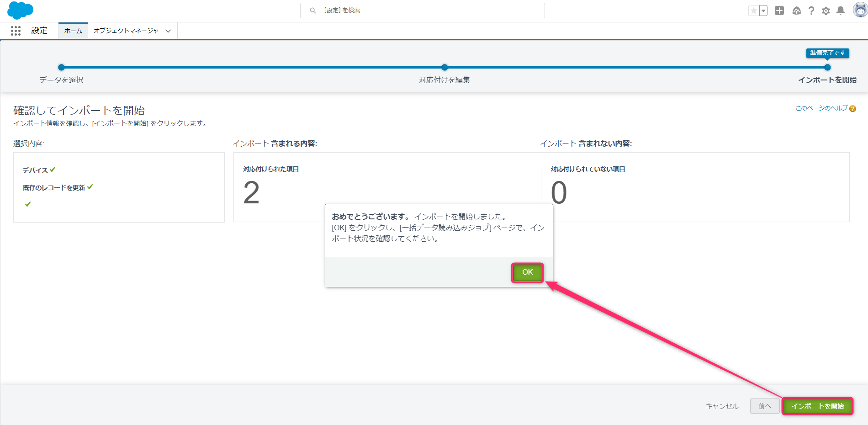Switch to the ホーム tab

point(73,31)
